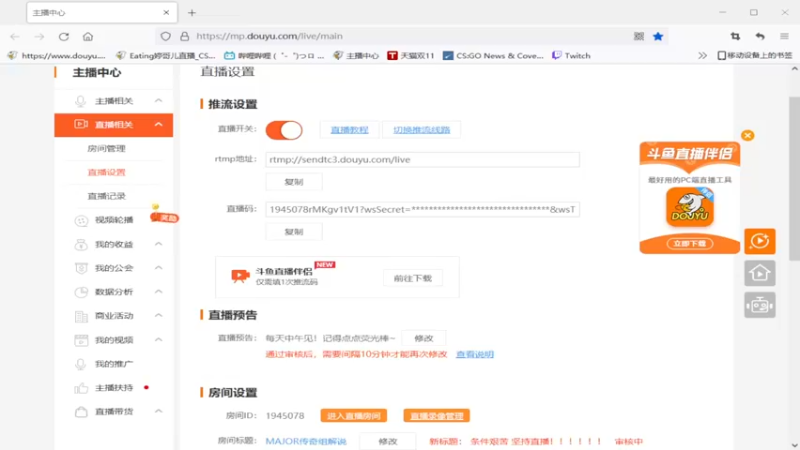Focus the rtmp地址 input field
The height and width of the screenshot is (450, 800).
pyautogui.click(x=422, y=160)
